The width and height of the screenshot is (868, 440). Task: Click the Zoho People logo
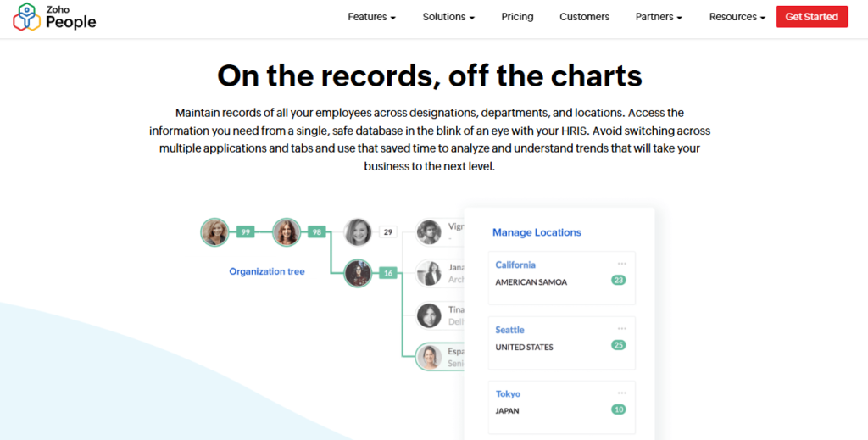tap(54, 17)
